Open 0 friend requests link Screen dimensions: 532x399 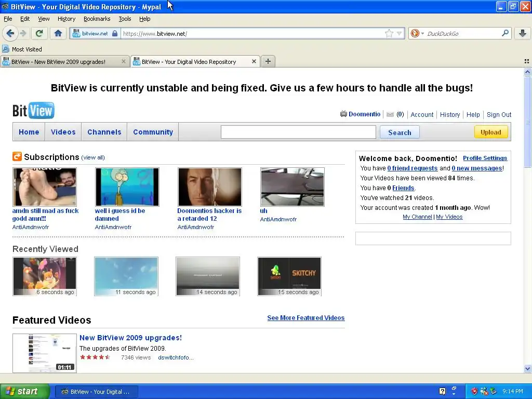[x=412, y=168]
